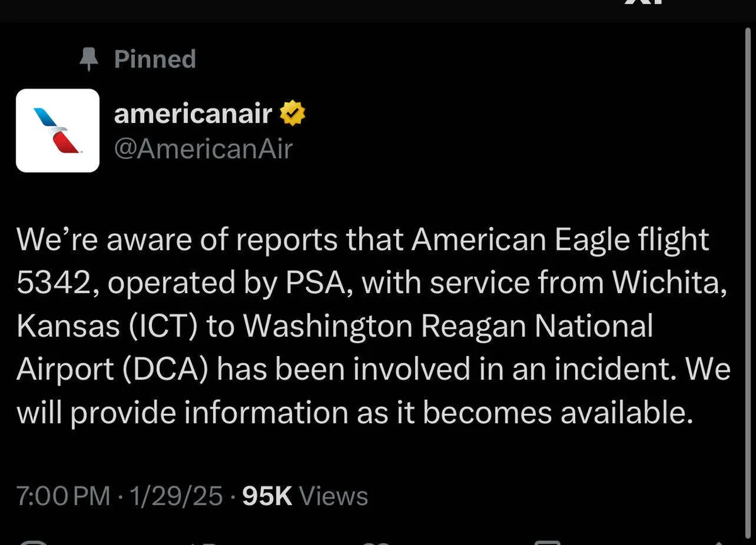Click the Pinned label text
Image resolution: width=756 pixels, height=545 pixels.
pos(155,59)
